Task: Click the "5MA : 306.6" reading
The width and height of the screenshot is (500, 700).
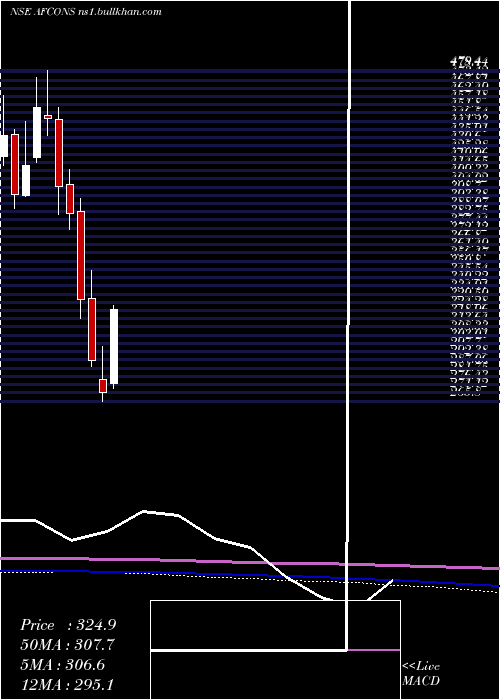Action: pos(62,664)
